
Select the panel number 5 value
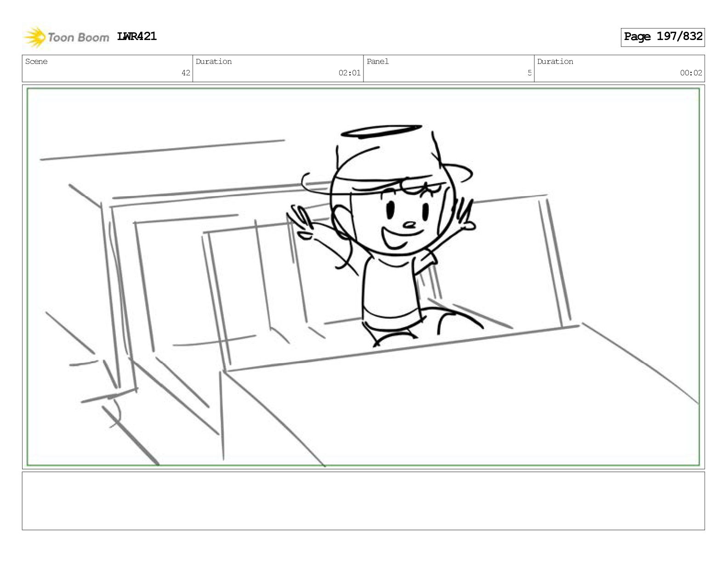point(529,73)
